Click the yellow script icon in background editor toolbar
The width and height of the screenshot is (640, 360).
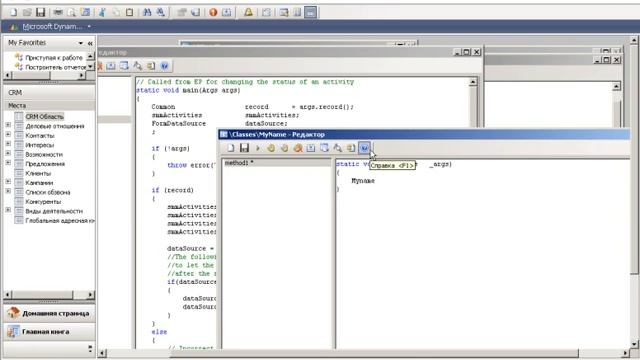(151, 66)
